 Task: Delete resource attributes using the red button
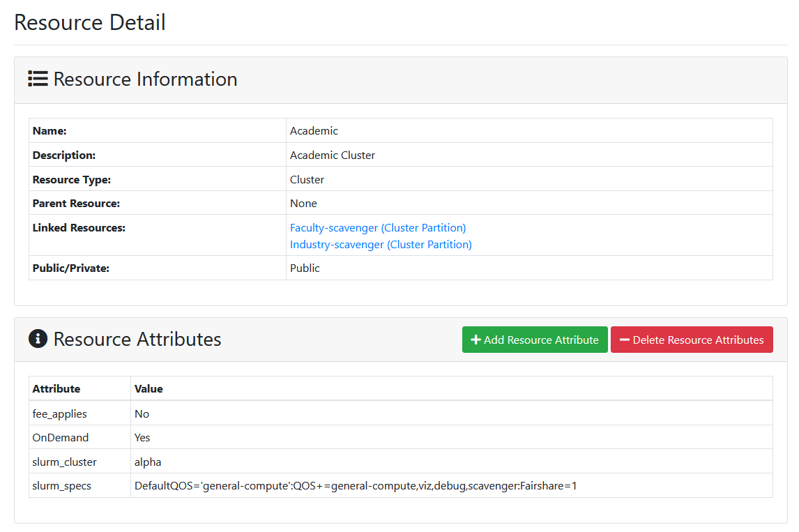click(x=692, y=340)
